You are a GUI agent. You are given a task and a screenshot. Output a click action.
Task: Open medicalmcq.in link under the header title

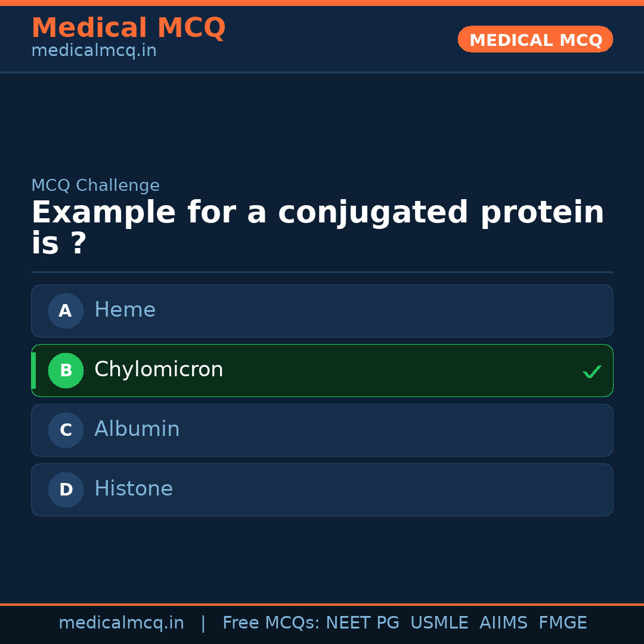(94, 51)
